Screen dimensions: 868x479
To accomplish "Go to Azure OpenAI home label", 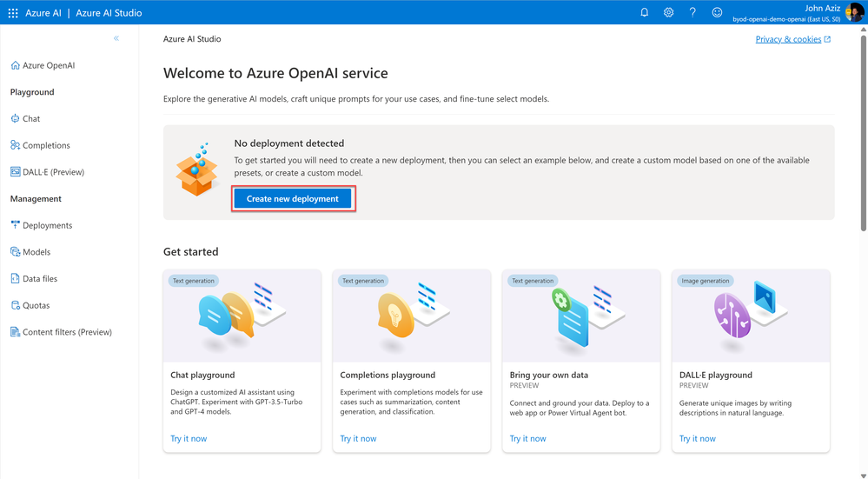I will click(49, 65).
